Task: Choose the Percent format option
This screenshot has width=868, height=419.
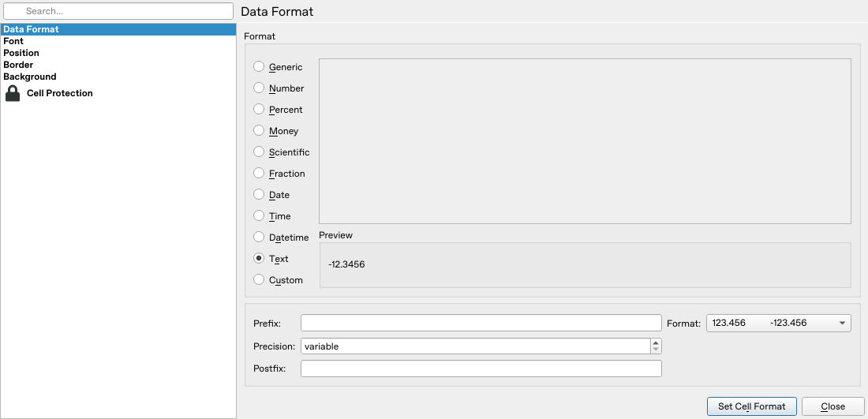Action: [x=259, y=109]
